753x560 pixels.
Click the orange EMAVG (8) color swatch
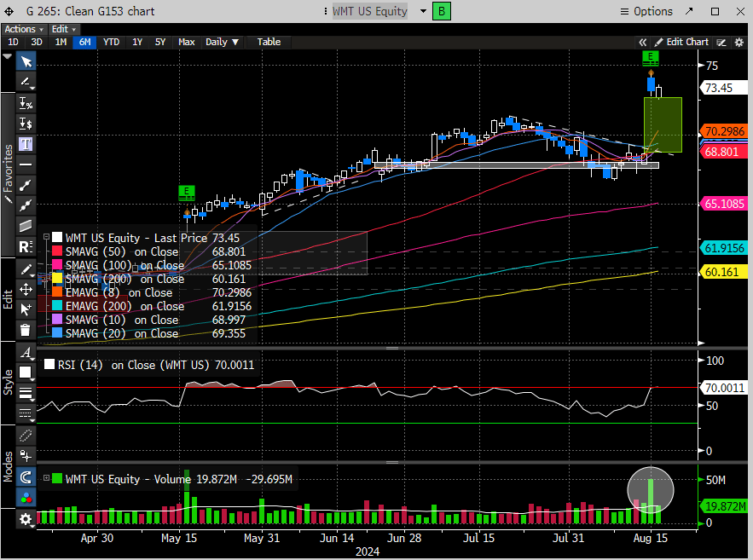(x=57, y=292)
